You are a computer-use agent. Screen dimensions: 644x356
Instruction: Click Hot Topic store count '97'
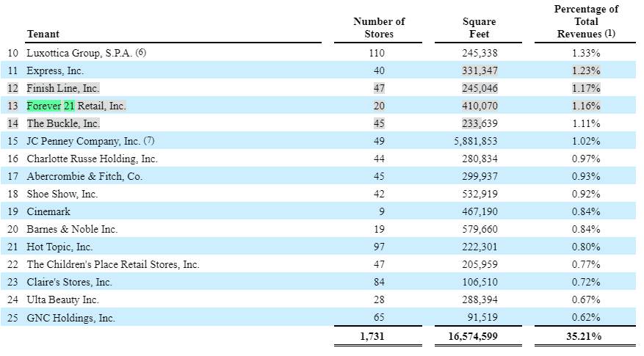pyautogui.click(x=379, y=247)
